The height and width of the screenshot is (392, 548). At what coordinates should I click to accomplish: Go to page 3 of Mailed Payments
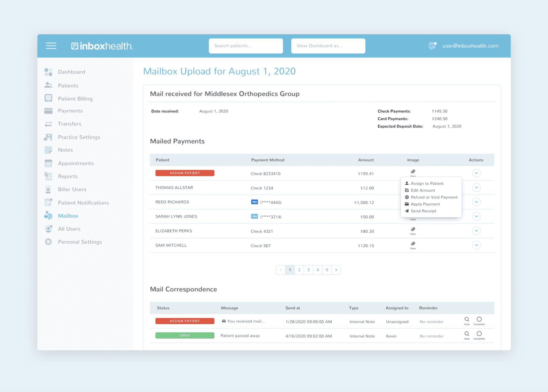tap(308, 270)
